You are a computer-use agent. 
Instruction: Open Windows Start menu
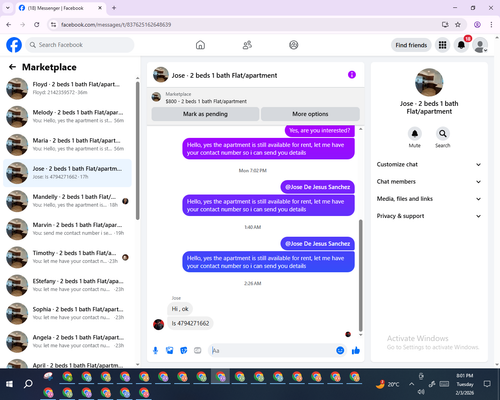pyautogui.click(x=9, y=384)
